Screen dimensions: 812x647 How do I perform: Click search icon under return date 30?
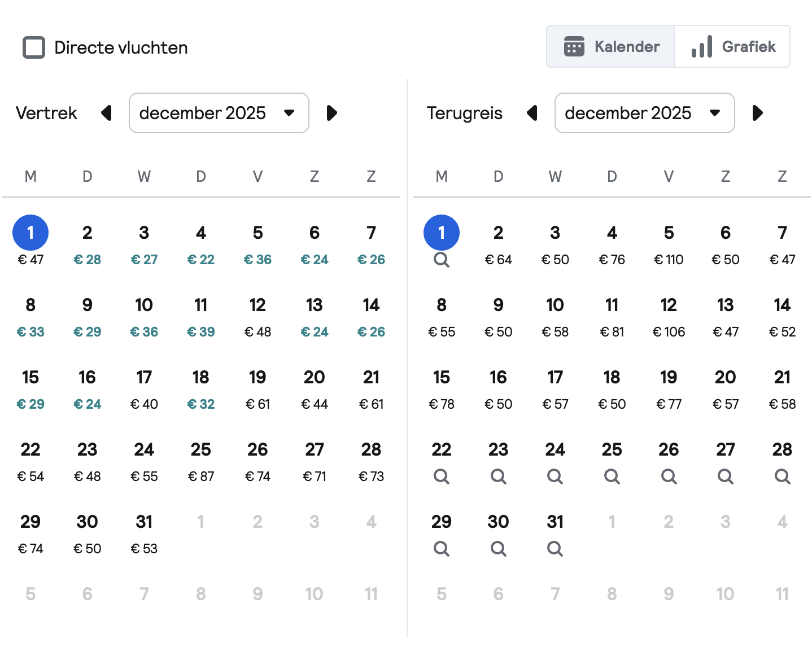coord(498,549)
